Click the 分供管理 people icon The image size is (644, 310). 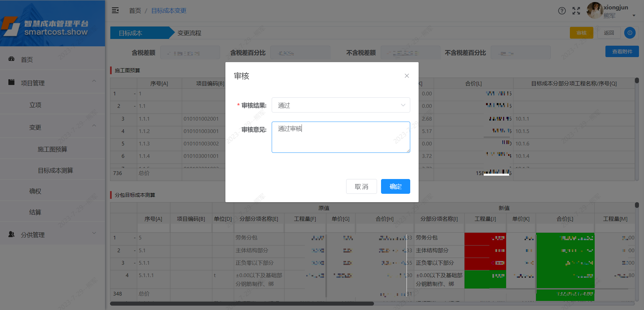11,234
